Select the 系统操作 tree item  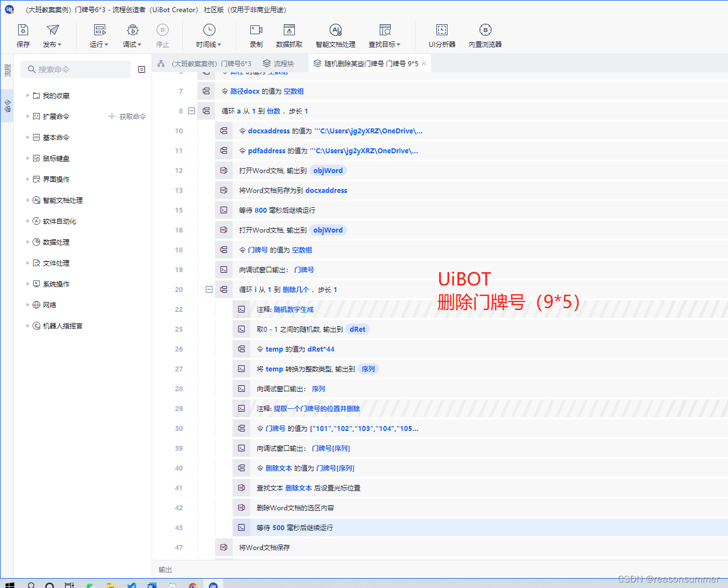coord(56,284)
